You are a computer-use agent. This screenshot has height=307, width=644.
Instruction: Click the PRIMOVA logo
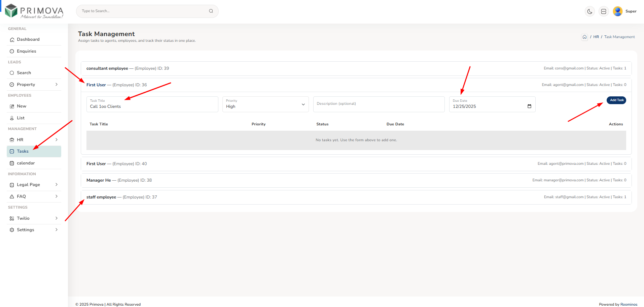tap(34, 11)
